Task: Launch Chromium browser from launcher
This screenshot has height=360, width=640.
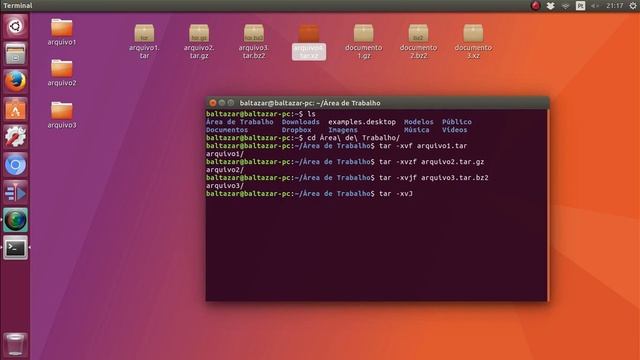Action: pyautogui.click(x=16, y=165)
